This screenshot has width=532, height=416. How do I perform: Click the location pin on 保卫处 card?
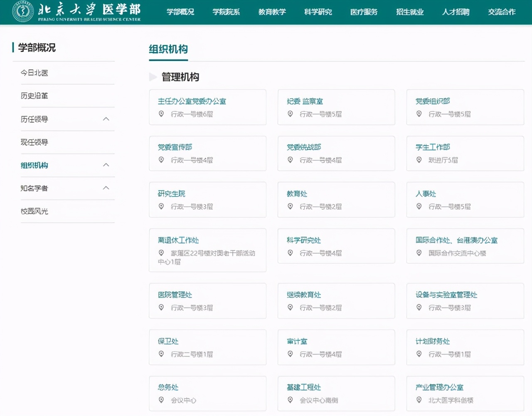[x=161, y=354]
